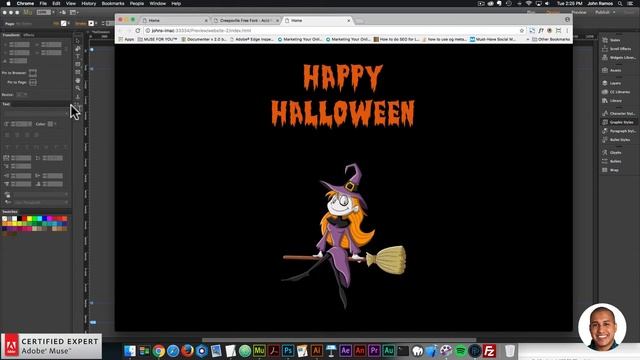Open Spotify from the Dock
This screenshot has width=640, height=360.
460,351
